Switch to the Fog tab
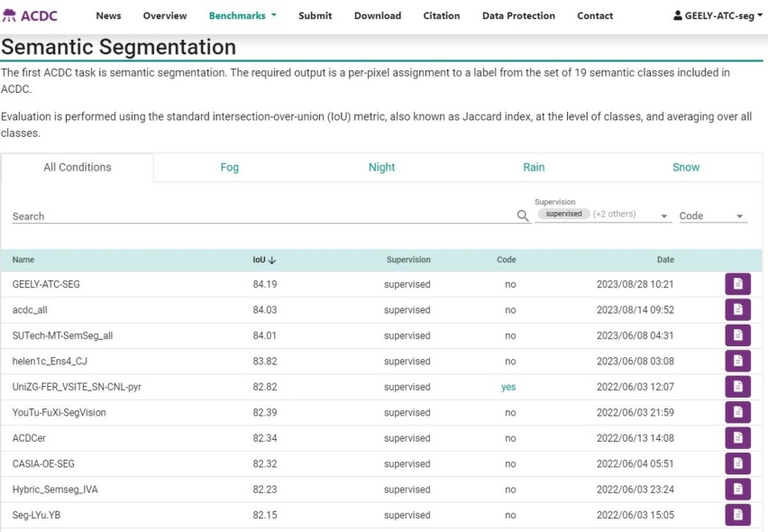This screenshot has height=532, width=768. coord(229,168)
